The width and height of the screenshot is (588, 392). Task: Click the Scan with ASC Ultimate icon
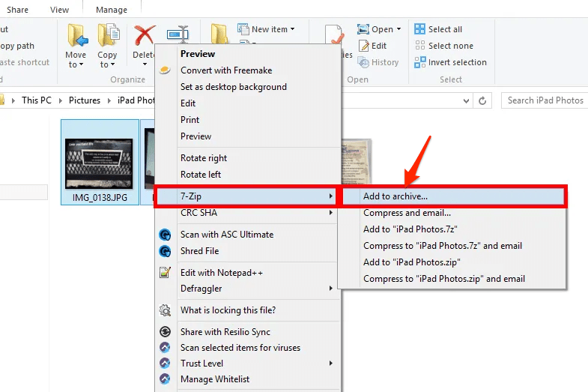tap(166, 235)
